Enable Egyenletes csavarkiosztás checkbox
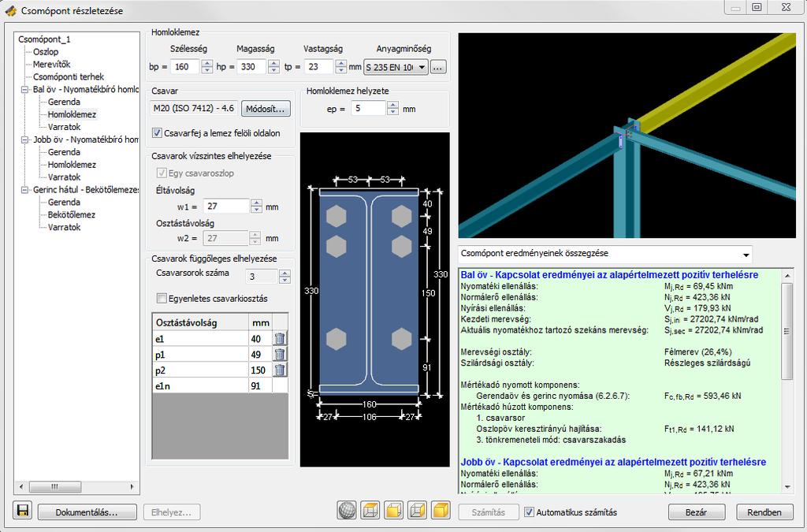 [x=162, y=299]
